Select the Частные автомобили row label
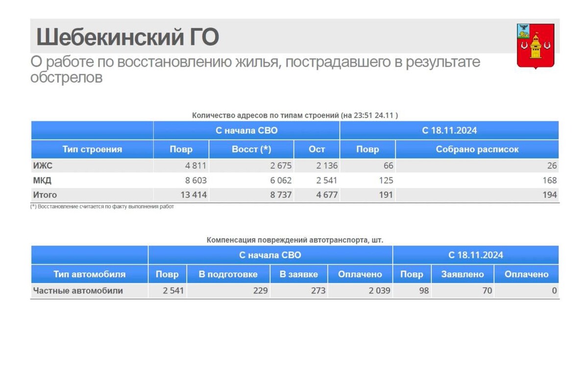Image resolution: width=588 pixels, height=373 pixels. [x=78, y=291]
